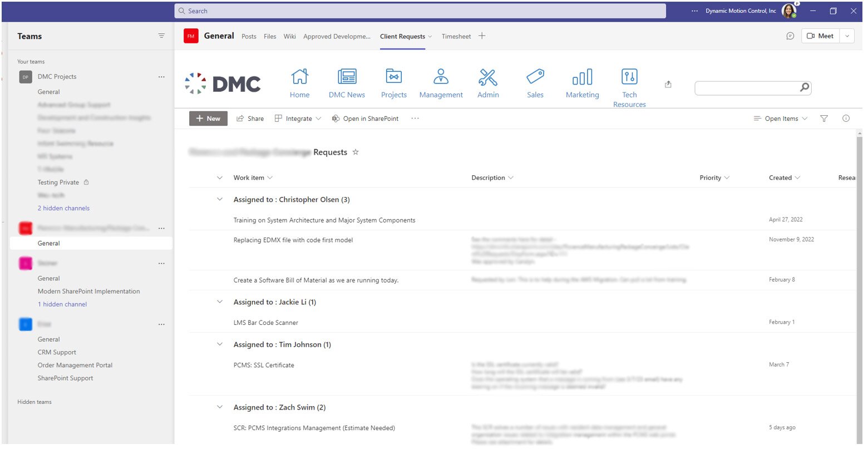Click the DP team avatar for DMC Projects
Viewport: 868px width, 449px height.
pos(26,77)
